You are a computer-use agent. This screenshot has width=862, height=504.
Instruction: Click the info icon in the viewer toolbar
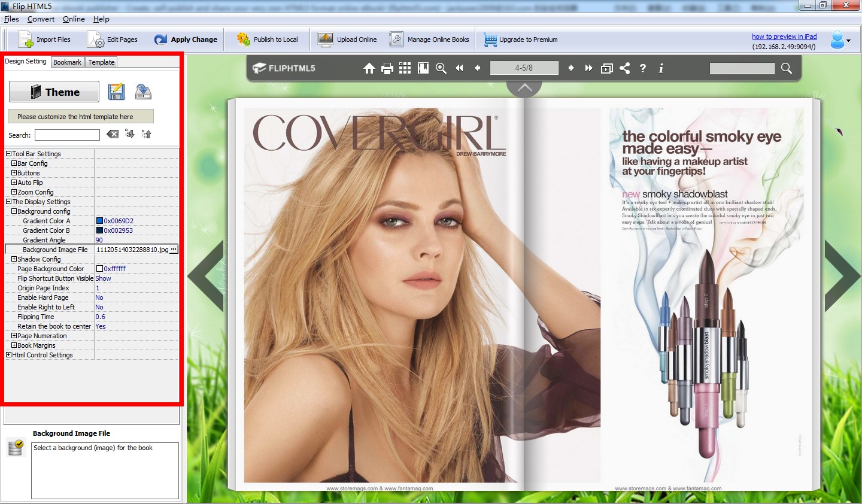661,68
